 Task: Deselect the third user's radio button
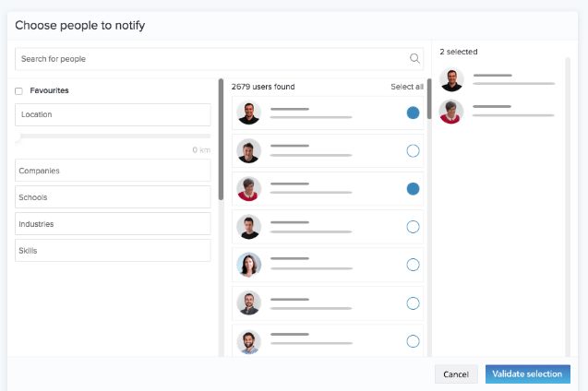[413, 188]
